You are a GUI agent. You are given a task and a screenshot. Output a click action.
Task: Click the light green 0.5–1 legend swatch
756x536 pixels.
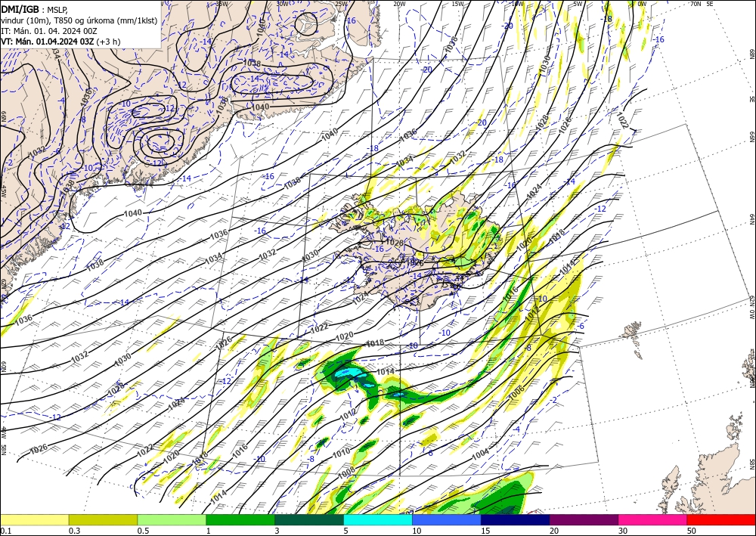pos(172,519)
